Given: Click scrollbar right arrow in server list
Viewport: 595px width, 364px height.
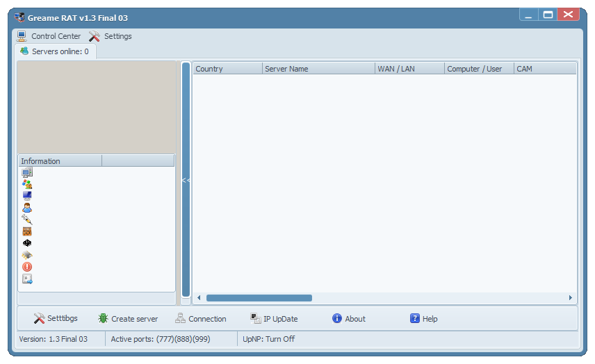Looking at the screenshot, I should click(x=571, y=298).
